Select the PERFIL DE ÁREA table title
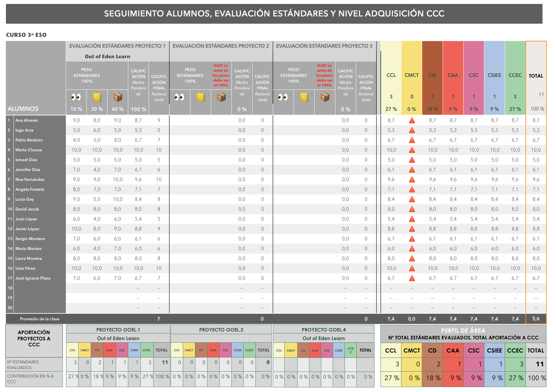This screenshot has width=556, height=392. click(463, 331)
